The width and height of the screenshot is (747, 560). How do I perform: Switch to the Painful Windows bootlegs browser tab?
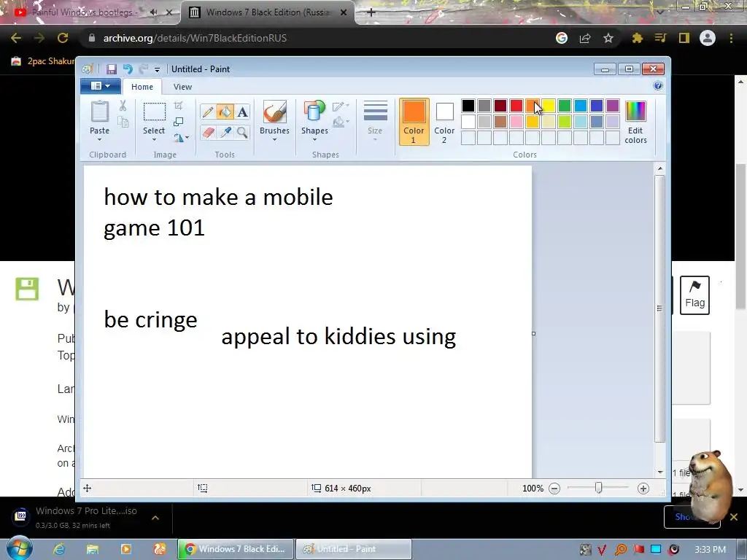pyautogui.click(x=90, y=12)
